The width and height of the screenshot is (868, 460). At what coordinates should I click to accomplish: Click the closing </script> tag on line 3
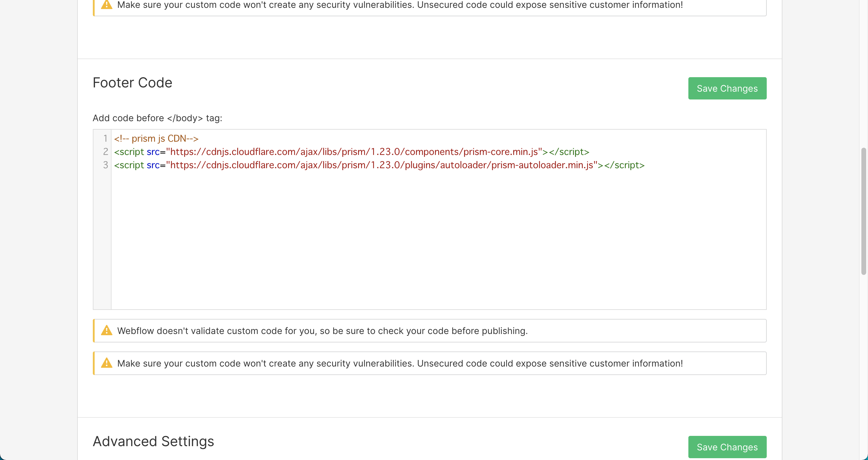coord(624,165)
